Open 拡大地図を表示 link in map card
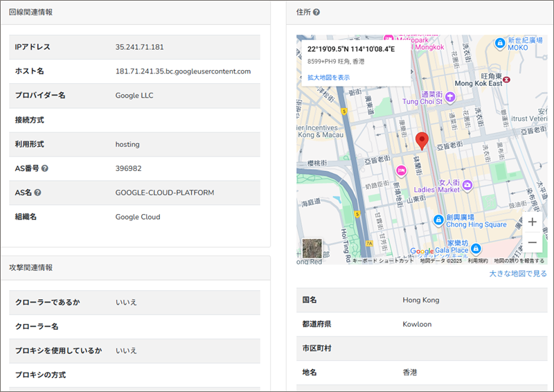This screenshot has height=392, width=554. tap(328, 78)
